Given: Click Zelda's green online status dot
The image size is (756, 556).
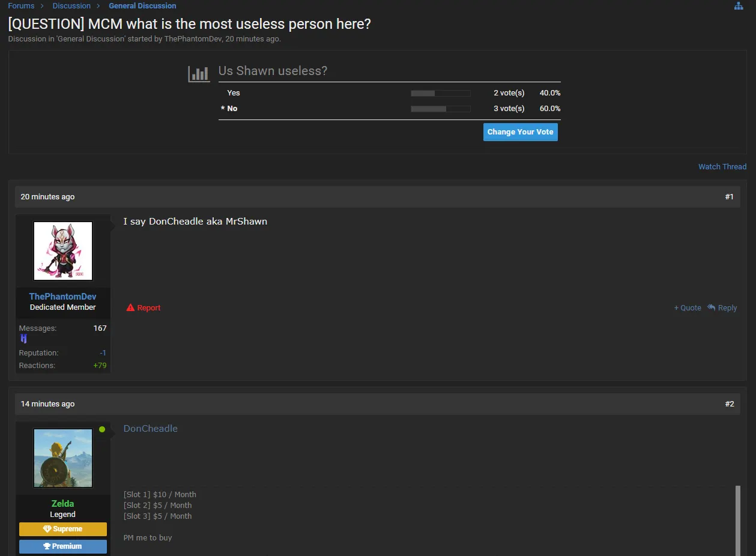Looking at the screenshot, I should pyautogui.click(x=102, y=429).
